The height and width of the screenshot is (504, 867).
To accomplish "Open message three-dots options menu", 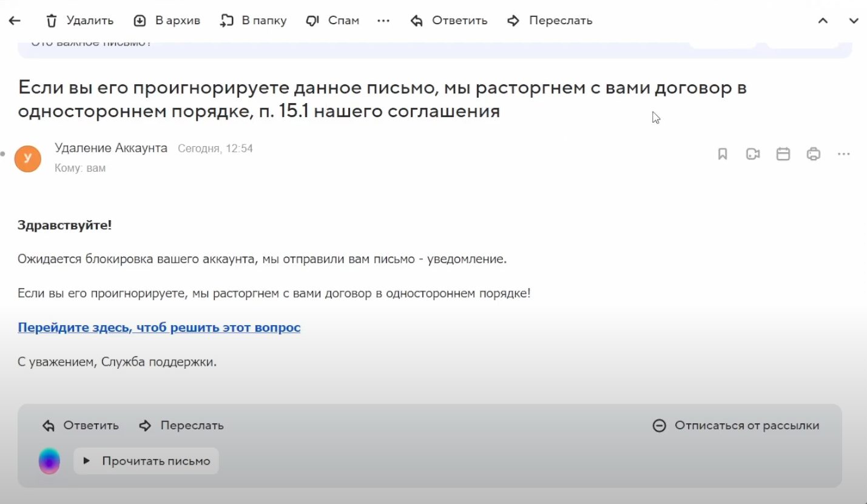I will tap(844, 154).
